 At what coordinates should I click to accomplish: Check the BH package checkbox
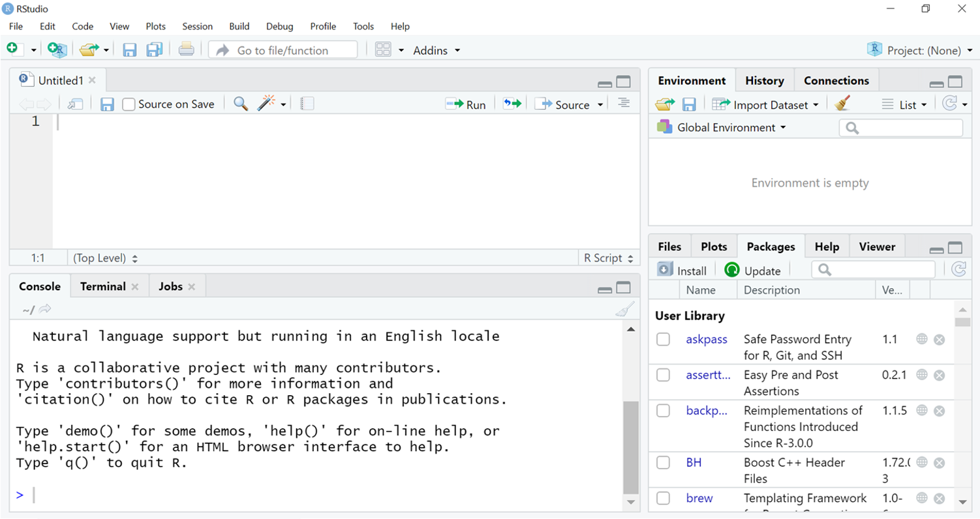pyautogui.click(x=663, y=463)
